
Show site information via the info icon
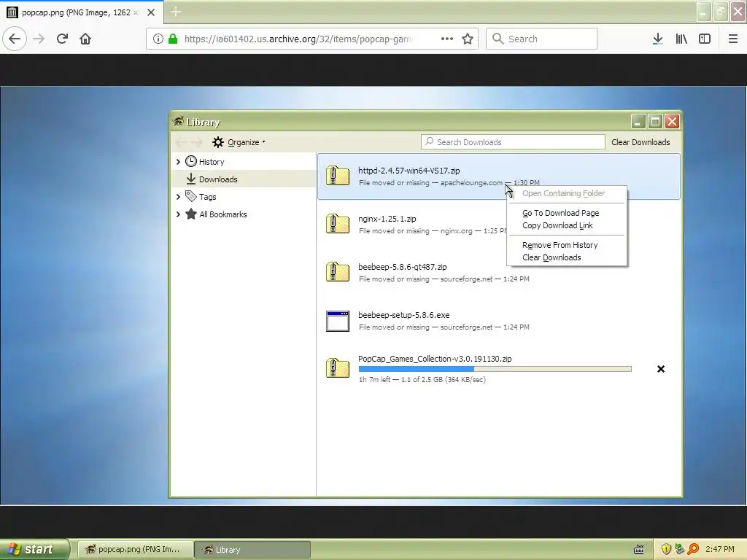tap(158, 39)
